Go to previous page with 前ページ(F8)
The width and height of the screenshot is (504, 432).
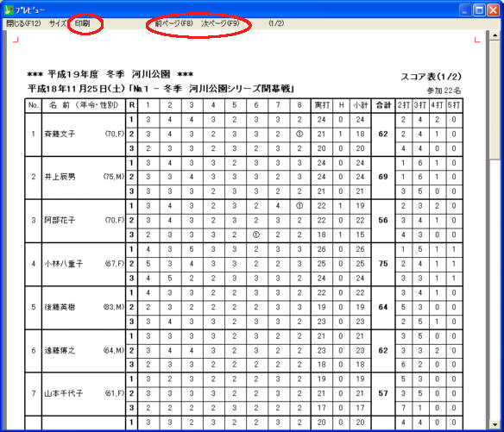click(173, 23)
